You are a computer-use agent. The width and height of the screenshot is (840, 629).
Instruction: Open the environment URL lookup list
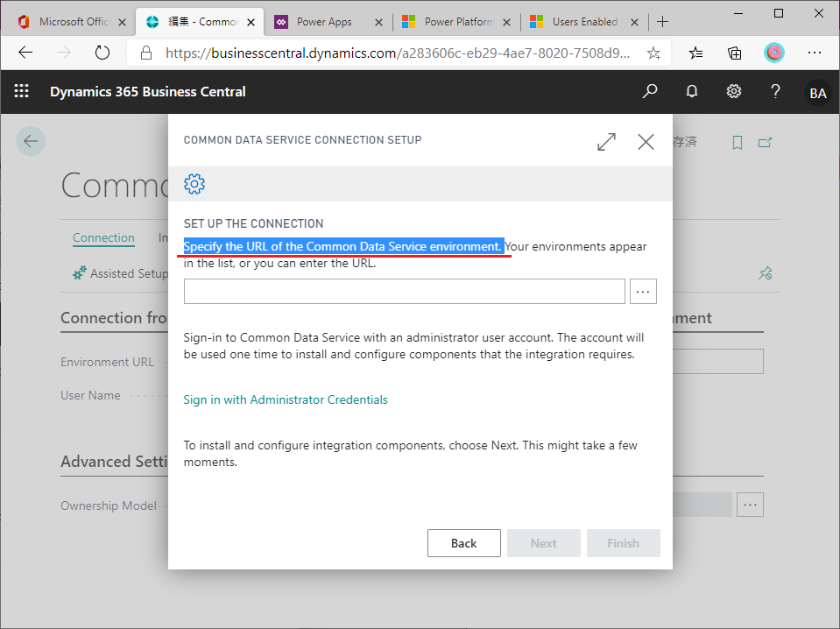click(x=643, y=291)
